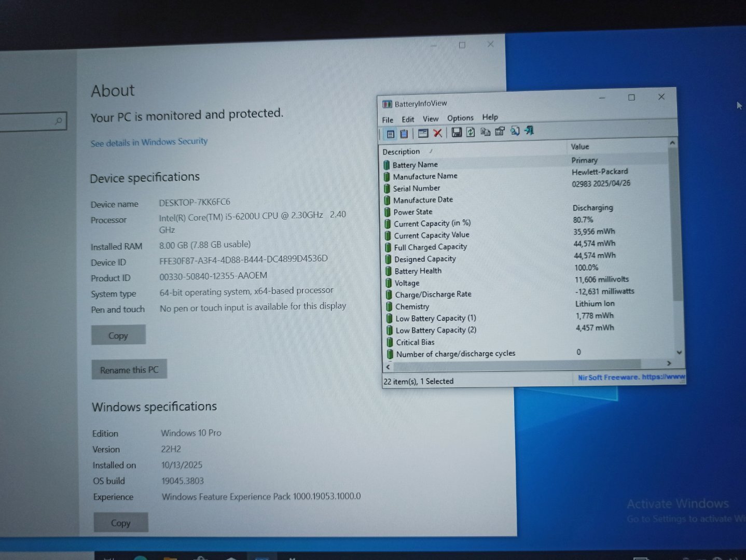746x560 pixels.
Task: Select the Low Battery Capacity (1) row
Action: tap(529, 317)
